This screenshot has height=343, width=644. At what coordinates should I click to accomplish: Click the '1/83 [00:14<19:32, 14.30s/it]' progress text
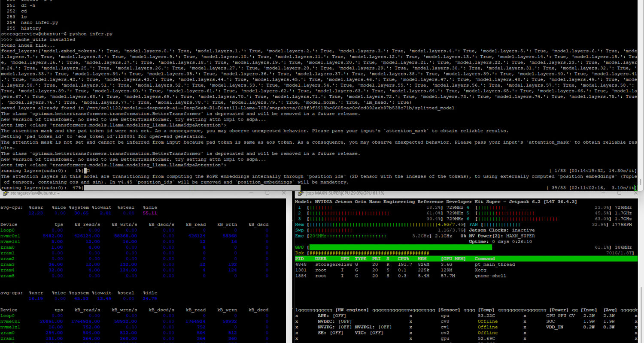(x=595, y=171)
